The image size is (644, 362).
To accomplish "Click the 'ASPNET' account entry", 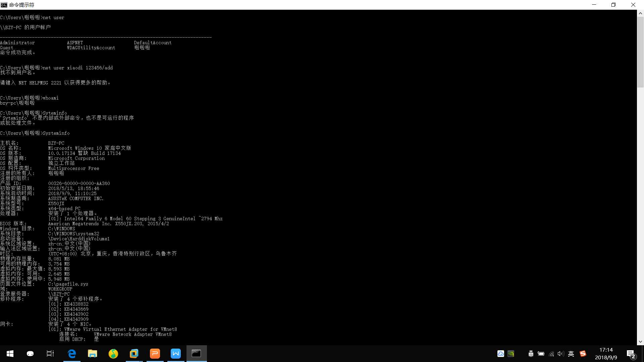I will click(x=75, y=43).
